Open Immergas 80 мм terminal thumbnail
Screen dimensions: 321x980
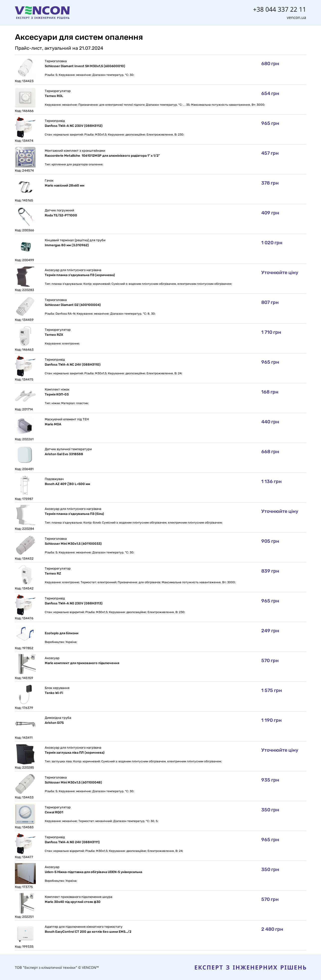click(x=25, y=247)
